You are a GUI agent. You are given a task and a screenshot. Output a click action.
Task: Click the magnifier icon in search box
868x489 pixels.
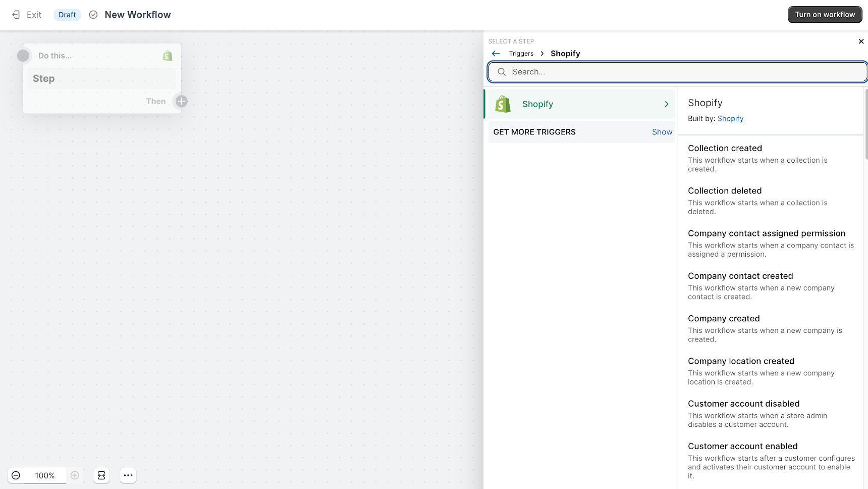(x=502, y=72)
